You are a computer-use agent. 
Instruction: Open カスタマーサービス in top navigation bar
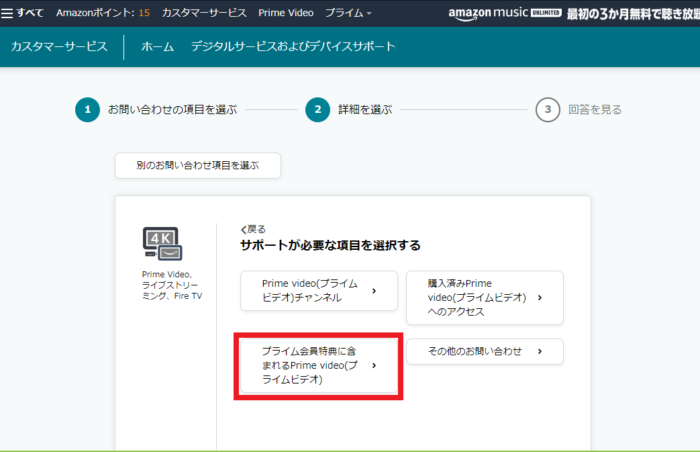[x=204, y=13]
